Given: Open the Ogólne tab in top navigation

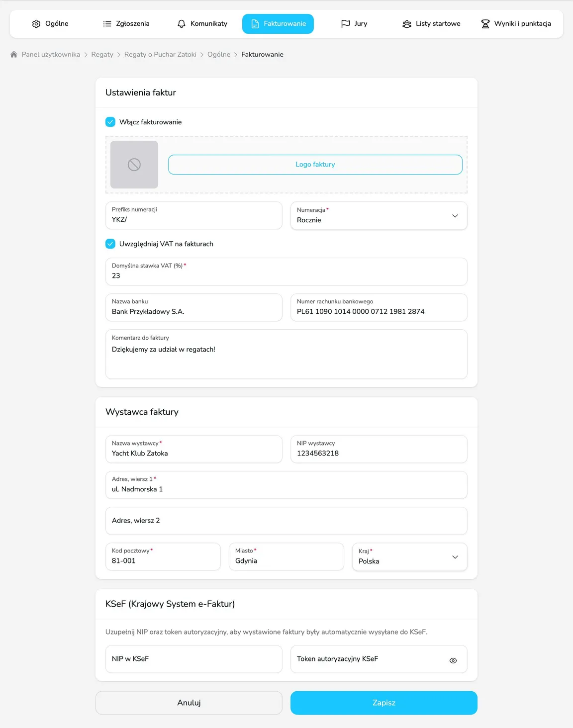Looking at the screenshot, I should click(50, 24).
